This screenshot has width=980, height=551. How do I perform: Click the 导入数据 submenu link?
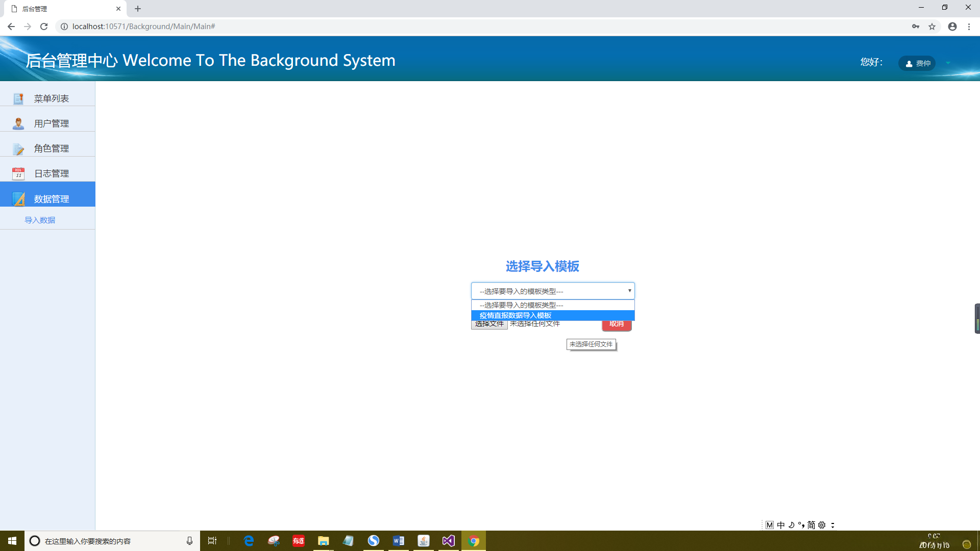click(40, 220)
